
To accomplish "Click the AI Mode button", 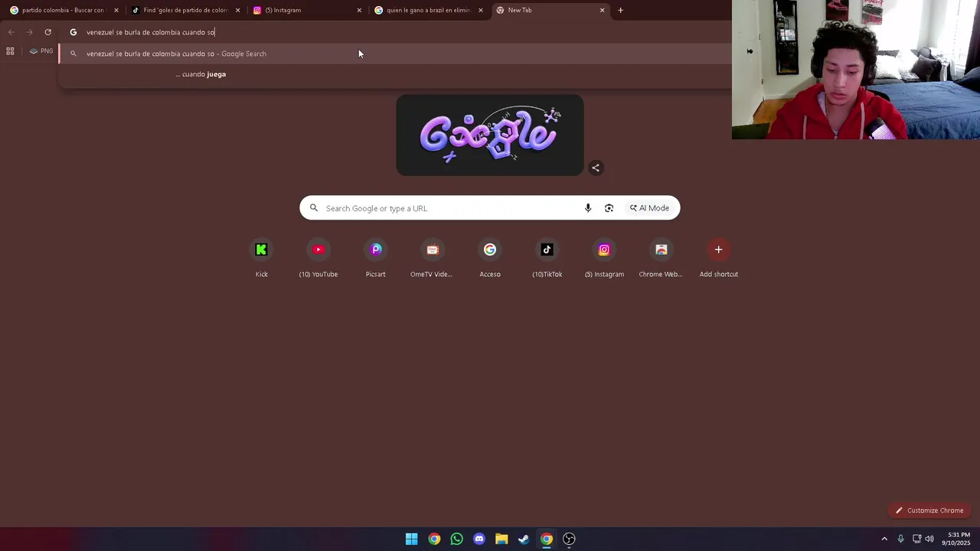I will [x=649, y=208].
